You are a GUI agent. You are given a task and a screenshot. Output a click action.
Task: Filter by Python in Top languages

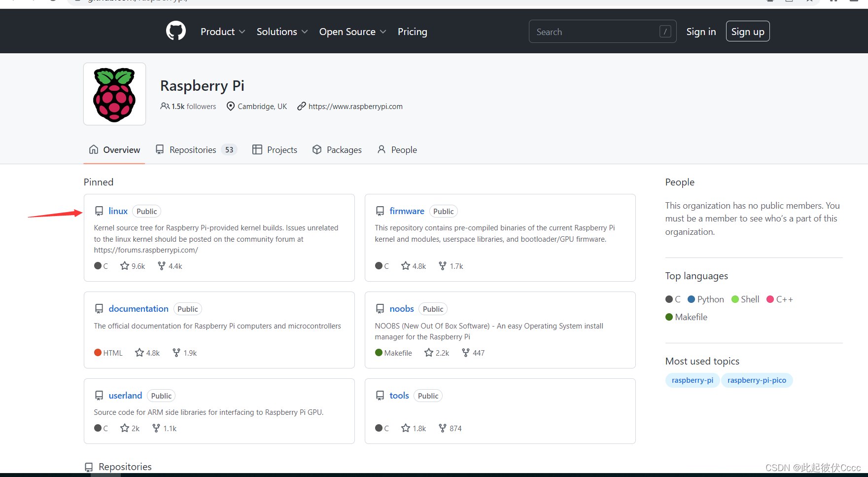pyautogui.click(x=706, y=299)
